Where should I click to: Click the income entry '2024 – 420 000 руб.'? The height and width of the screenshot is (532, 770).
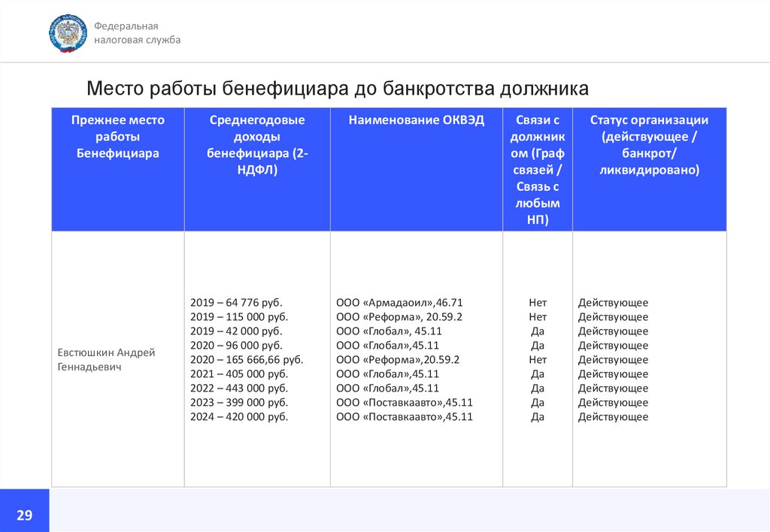click(x=239, y=417)
